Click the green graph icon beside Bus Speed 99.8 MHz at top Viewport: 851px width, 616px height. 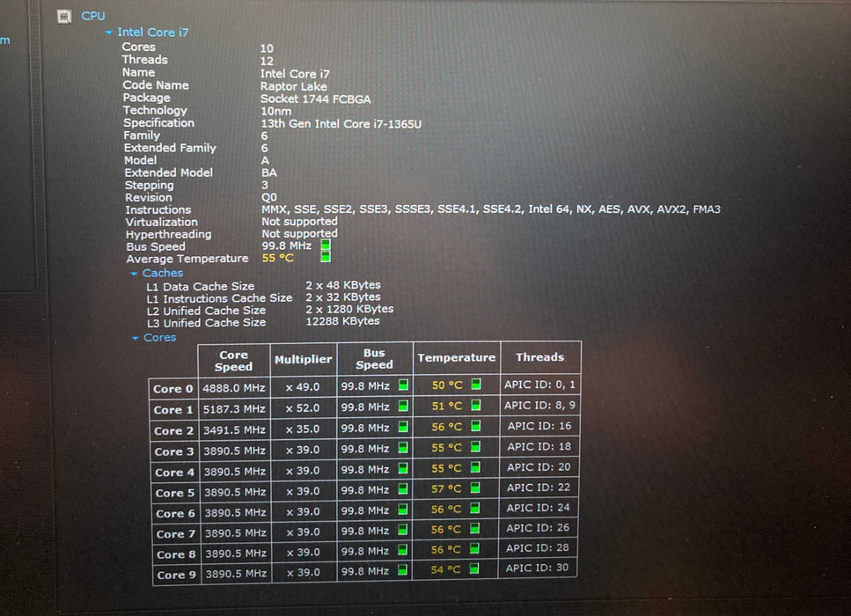pos(325,246)
